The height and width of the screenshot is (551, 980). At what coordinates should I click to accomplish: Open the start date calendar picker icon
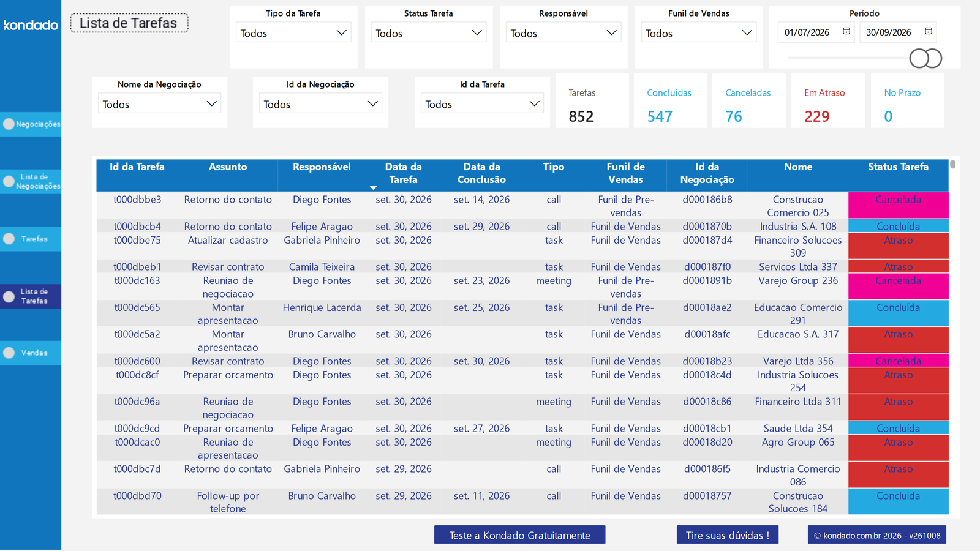click(x=846, y=31)
